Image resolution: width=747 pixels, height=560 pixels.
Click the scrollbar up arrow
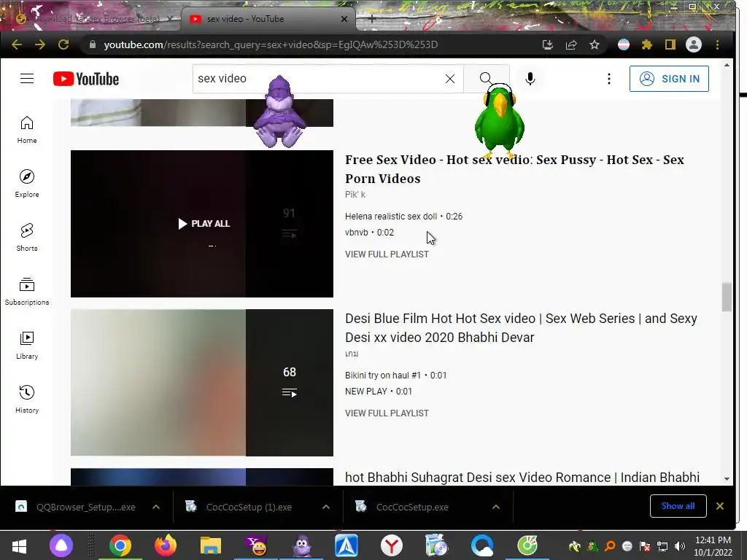727,65
